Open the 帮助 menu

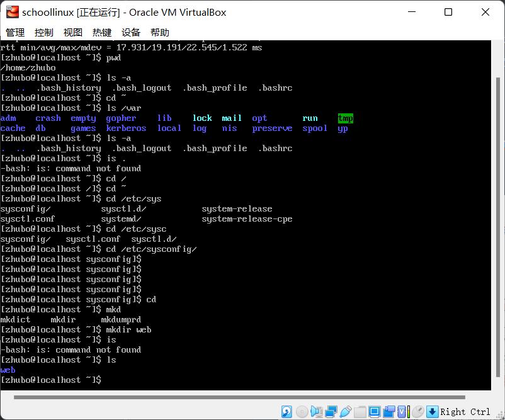pyautogui.click(x=160, y=32)
